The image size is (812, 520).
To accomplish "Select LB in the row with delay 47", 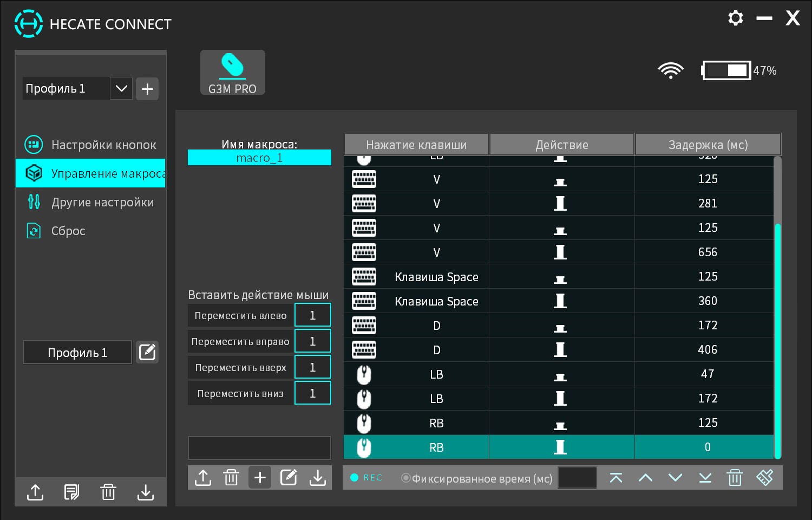I will click(436, 374).
